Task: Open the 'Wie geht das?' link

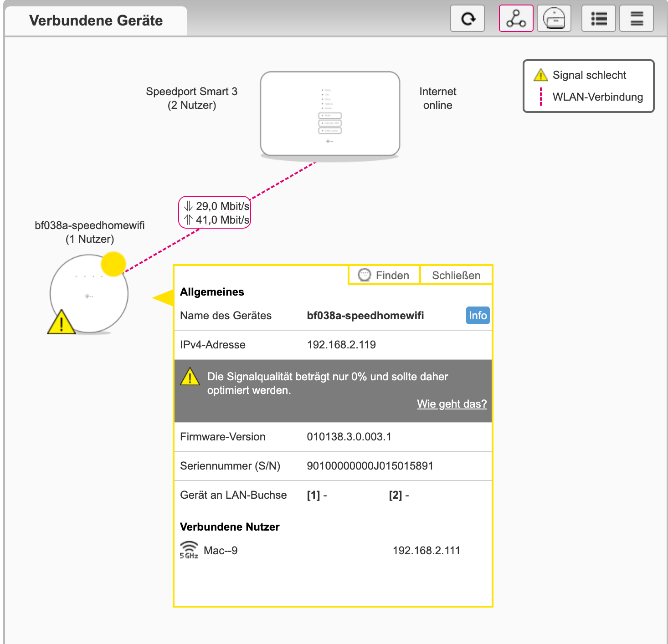Action: [x=452, y=404]
